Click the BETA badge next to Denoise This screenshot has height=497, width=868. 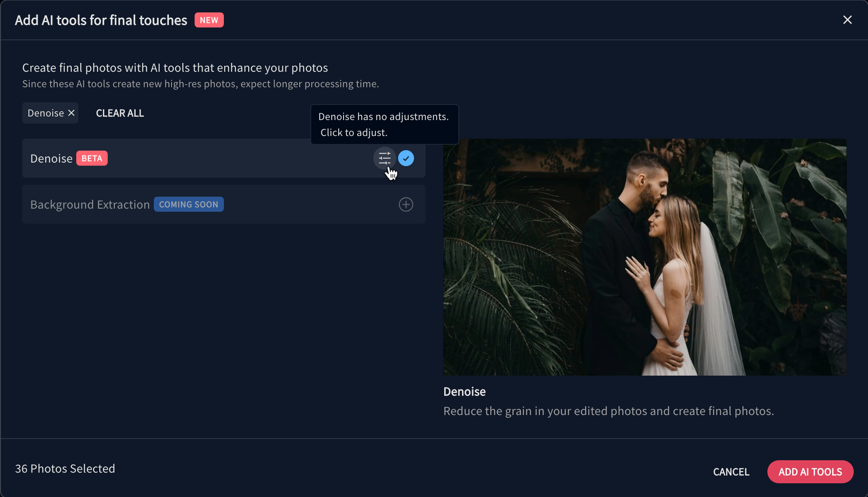[x=92, y=158]
